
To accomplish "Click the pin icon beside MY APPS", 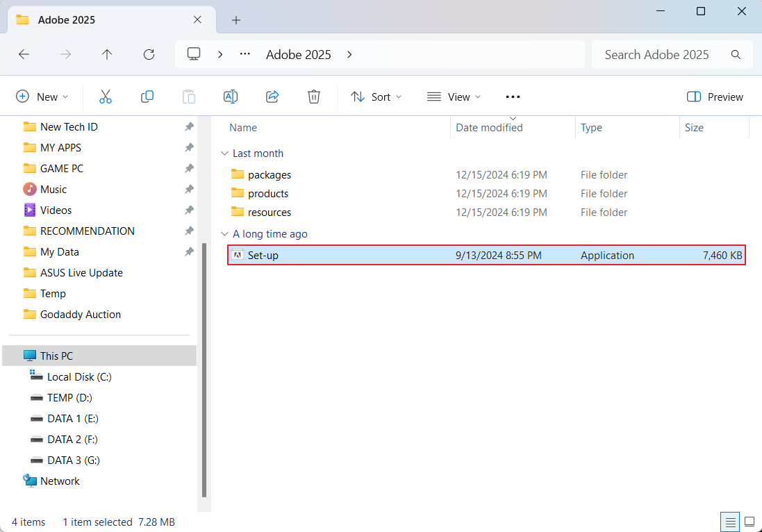I will tap(189, 147).
